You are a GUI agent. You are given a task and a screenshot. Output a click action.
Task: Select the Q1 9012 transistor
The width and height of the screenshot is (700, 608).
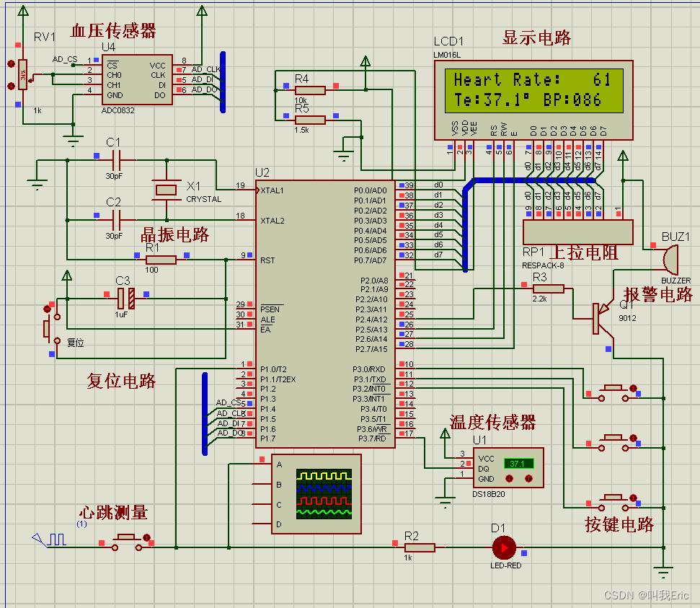(x=603, y=319)
